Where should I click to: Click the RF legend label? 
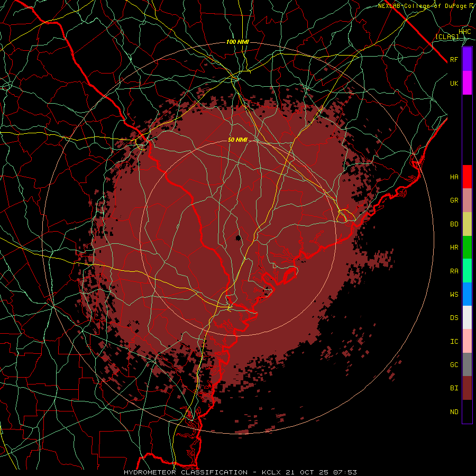click(454, 59)
